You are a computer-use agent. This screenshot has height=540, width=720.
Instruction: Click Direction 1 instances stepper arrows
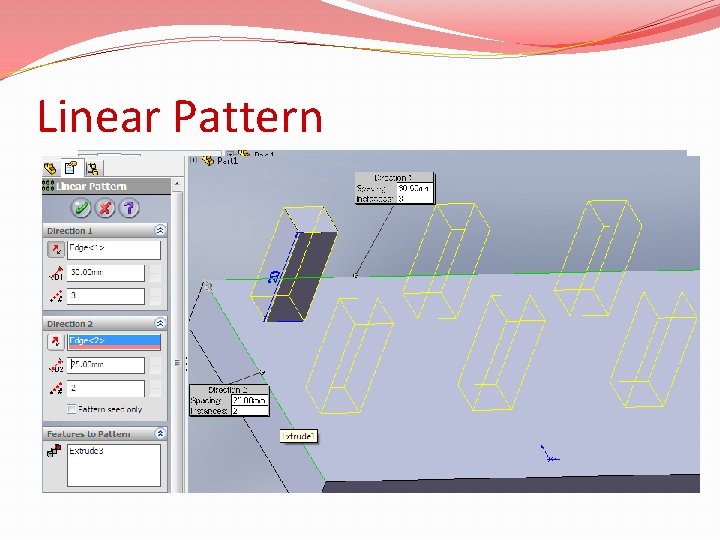(155, 296)
